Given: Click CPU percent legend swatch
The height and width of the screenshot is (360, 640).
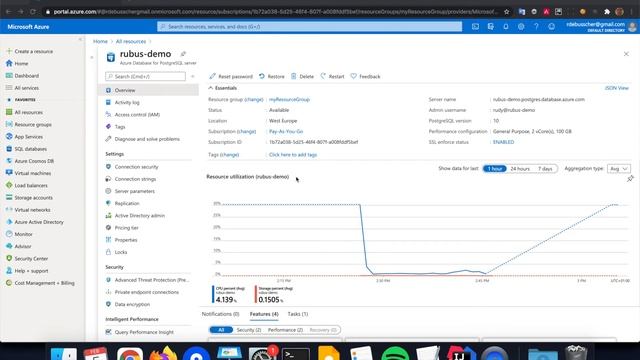Looking at the screenshot, I should click(213, 294).
